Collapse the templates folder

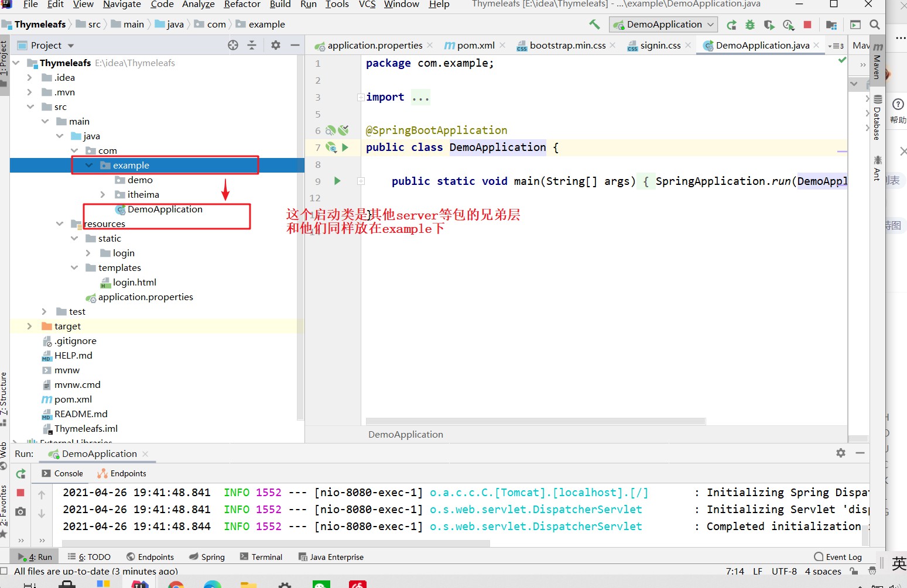[x=74, y=267]
